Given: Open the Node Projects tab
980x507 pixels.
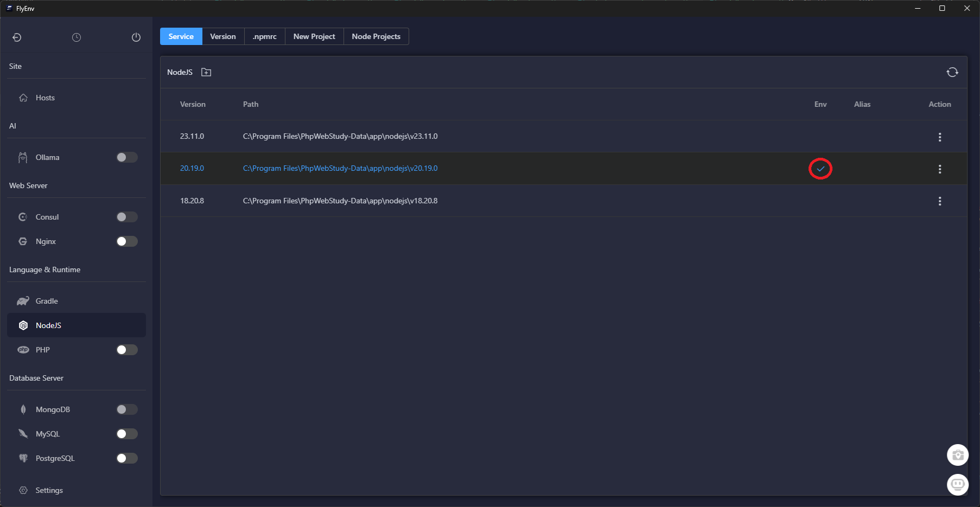Looking at the screenshot, I should 376,36.
